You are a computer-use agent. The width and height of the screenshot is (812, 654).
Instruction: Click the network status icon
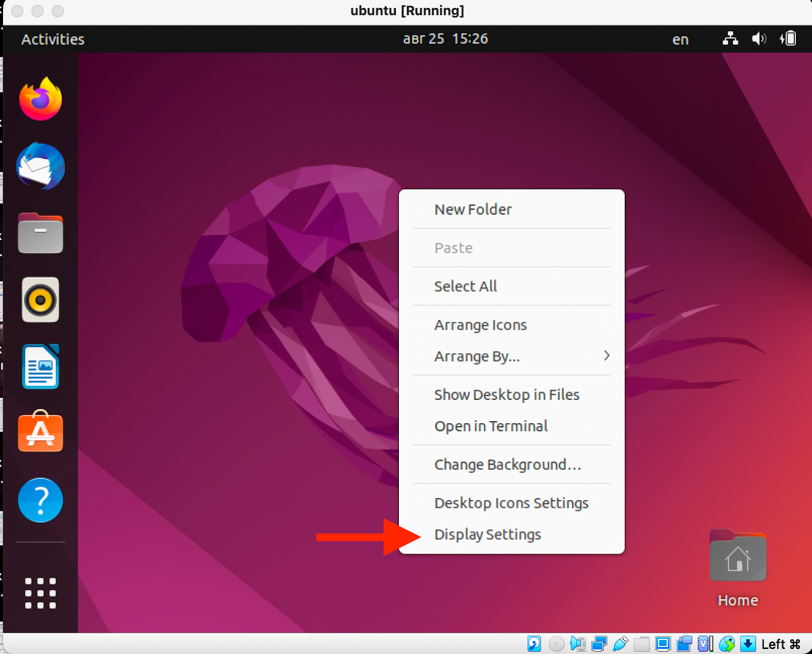pyautogui.click(x=730, y=39)
